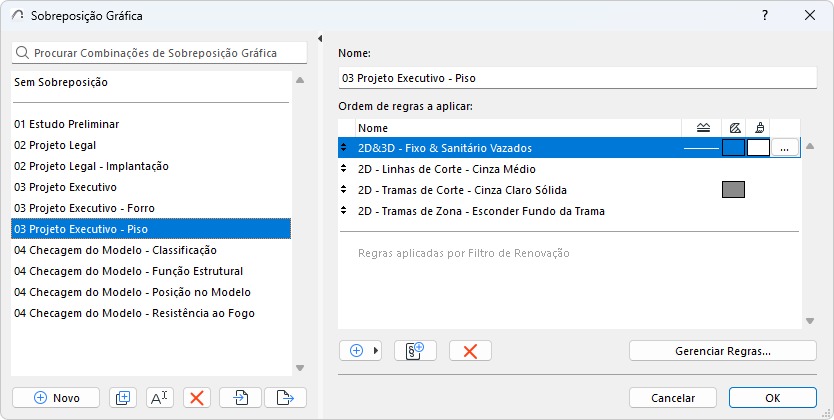Open the ellipsis options of the selected rule

click(785, 148)
